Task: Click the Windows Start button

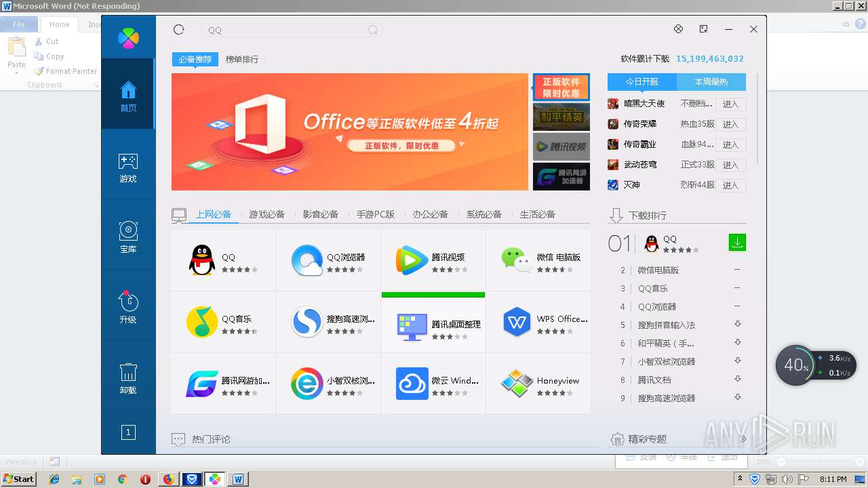Action: point(19,479)
